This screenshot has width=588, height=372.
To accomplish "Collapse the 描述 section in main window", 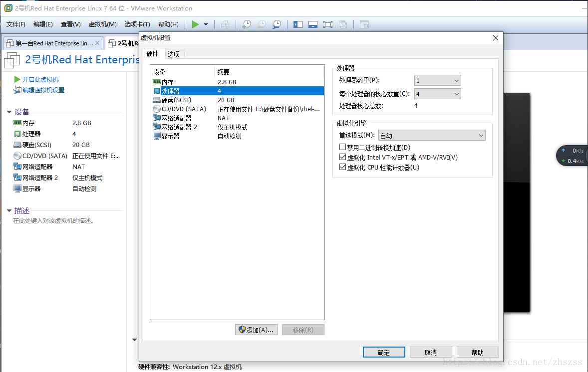I will click(9, 210).
